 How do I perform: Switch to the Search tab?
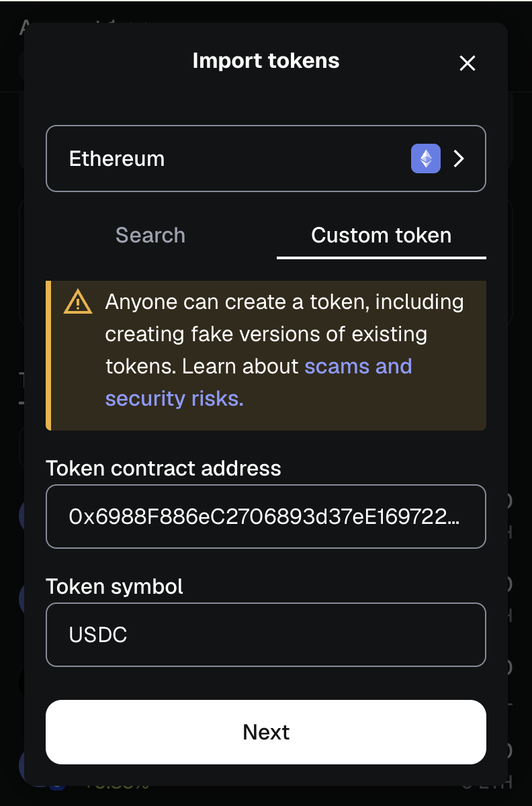click(150, 236)
